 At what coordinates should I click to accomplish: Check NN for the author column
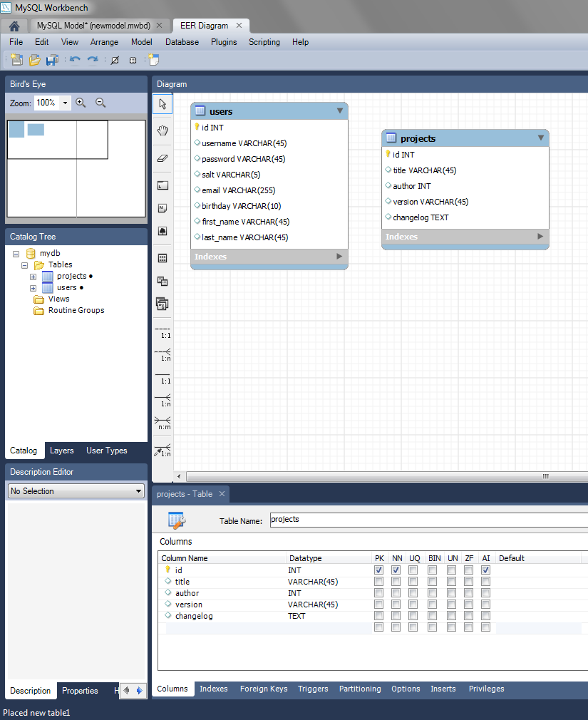[396, 593]
